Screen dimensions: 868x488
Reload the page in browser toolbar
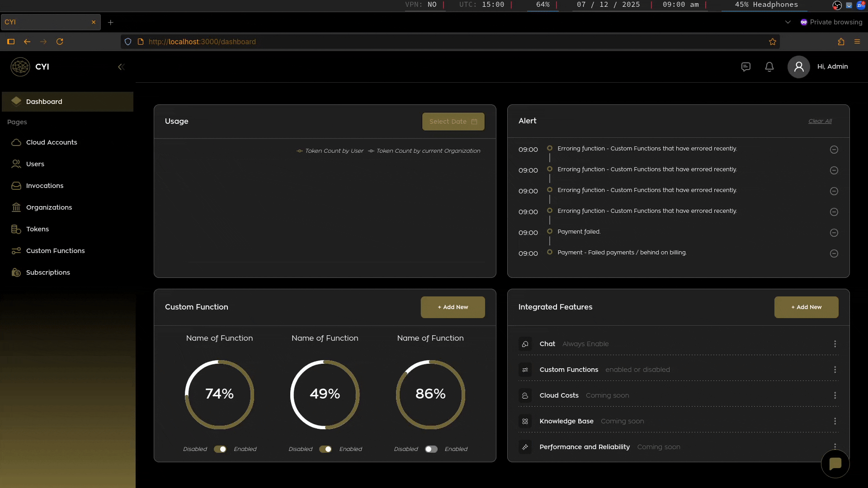[60, 42]
